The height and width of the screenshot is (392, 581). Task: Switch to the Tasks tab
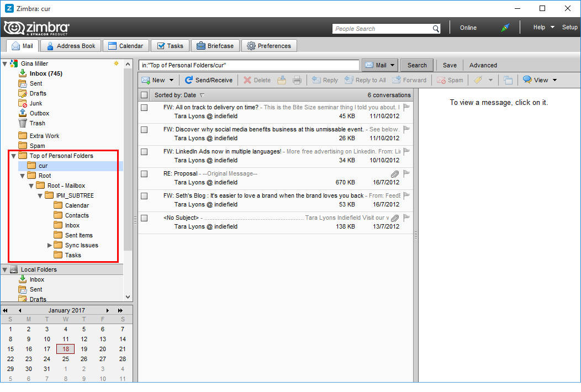170,46
